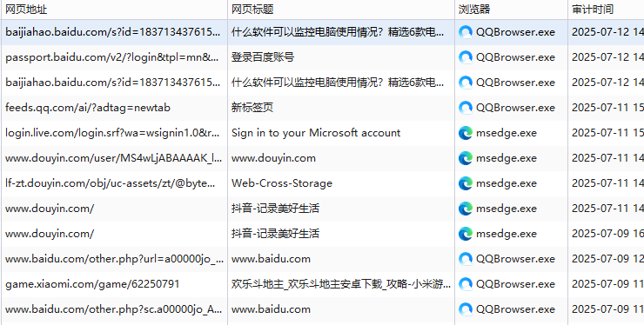The height and width of the screenshot is (325, 644).
Task: Select the www.douyin.com/user/MS4wLjABAAAAK URL cell
Action: [x=114, y=158]
